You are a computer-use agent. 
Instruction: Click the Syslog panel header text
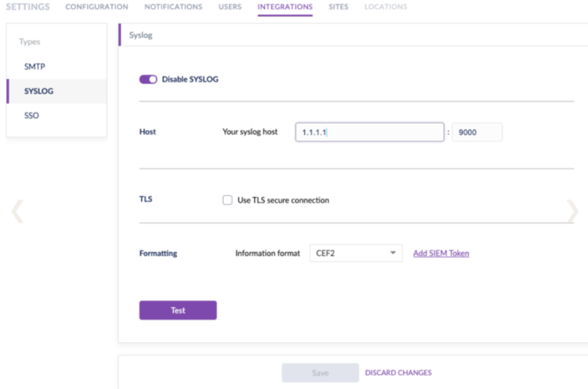141,35
